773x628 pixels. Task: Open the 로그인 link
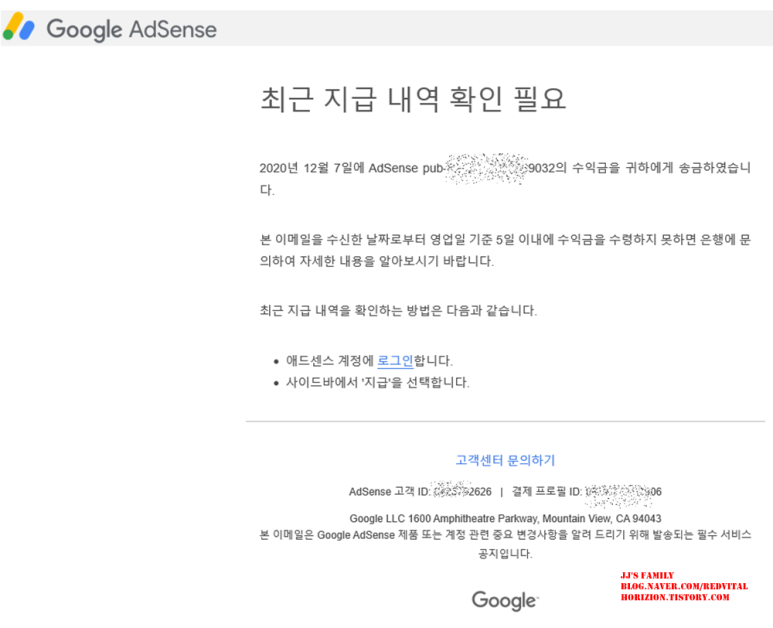tap(395, 361)
